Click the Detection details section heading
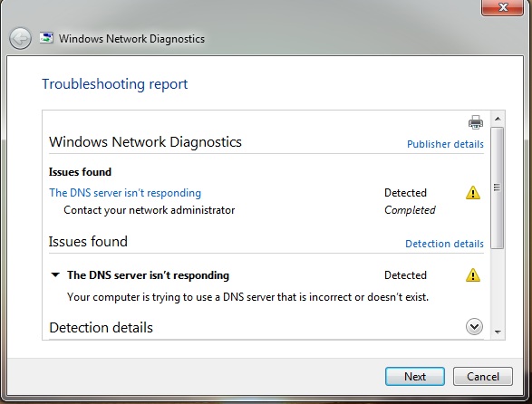 [x=102, y=328]
